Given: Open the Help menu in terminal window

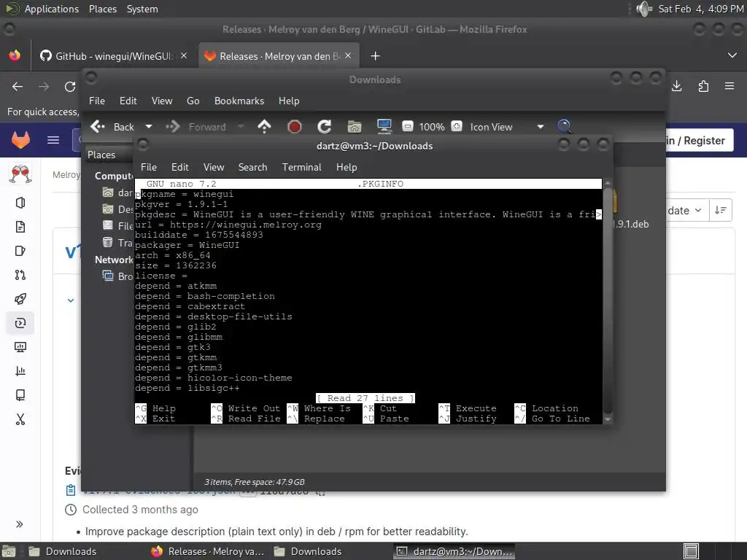Looking at the screenshot, I should tap(347, 167).
